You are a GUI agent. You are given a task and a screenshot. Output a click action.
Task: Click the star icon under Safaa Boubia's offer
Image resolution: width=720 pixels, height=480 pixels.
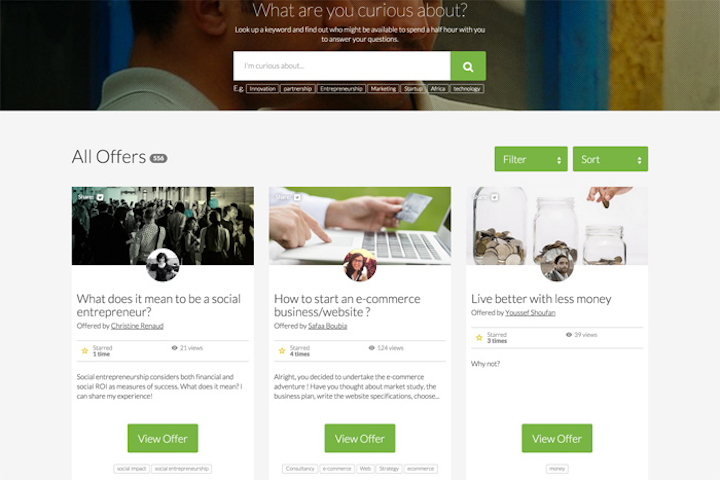pos(282,350)
